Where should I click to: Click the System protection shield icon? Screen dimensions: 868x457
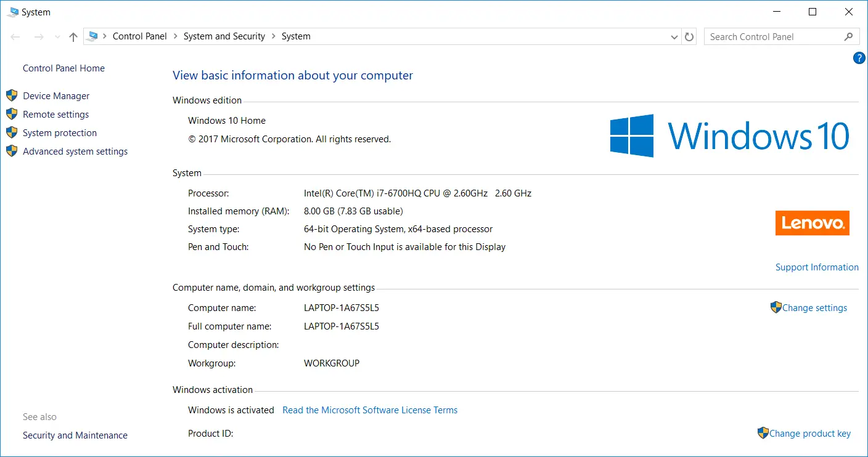tap(12, 132)
